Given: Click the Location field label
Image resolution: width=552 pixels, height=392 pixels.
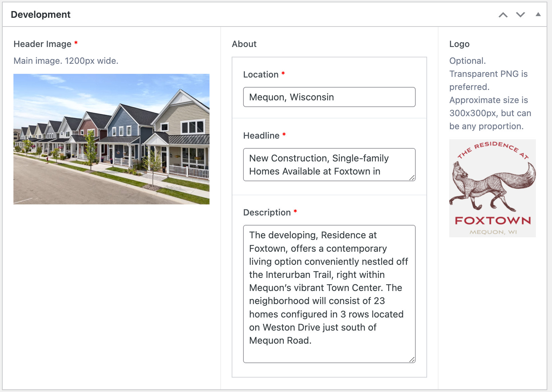Looking at the screenshot, I should (x=261, y=75).
